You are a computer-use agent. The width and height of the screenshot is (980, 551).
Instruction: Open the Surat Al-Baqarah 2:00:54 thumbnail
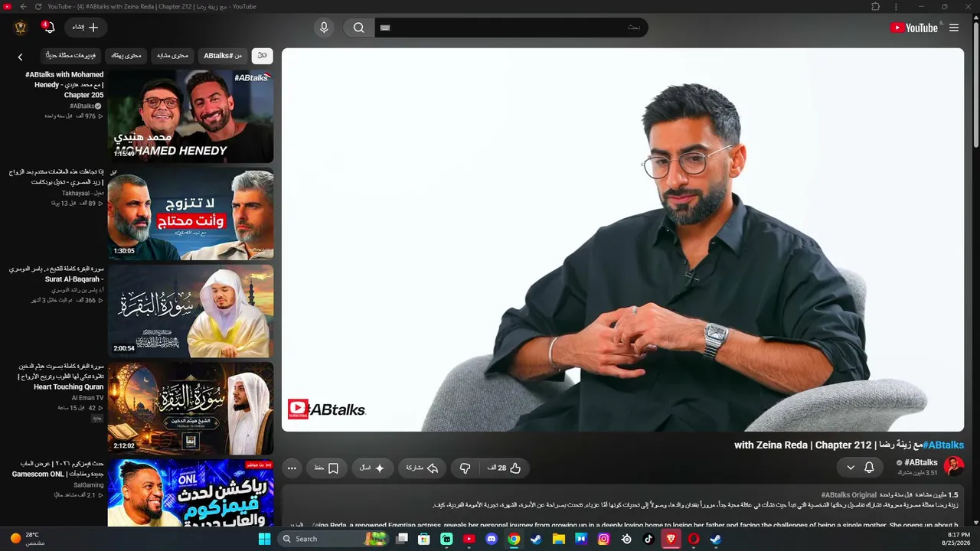click(x=191, y=311)
